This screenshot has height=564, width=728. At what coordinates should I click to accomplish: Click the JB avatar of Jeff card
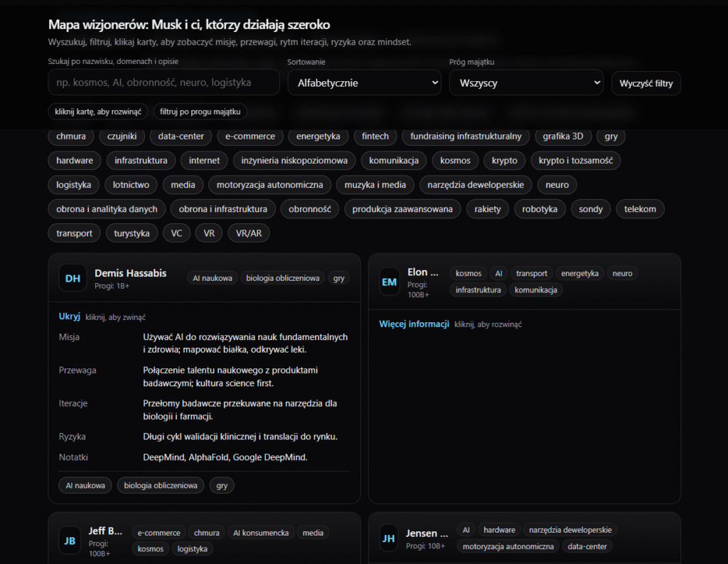[x=70, y=541]
